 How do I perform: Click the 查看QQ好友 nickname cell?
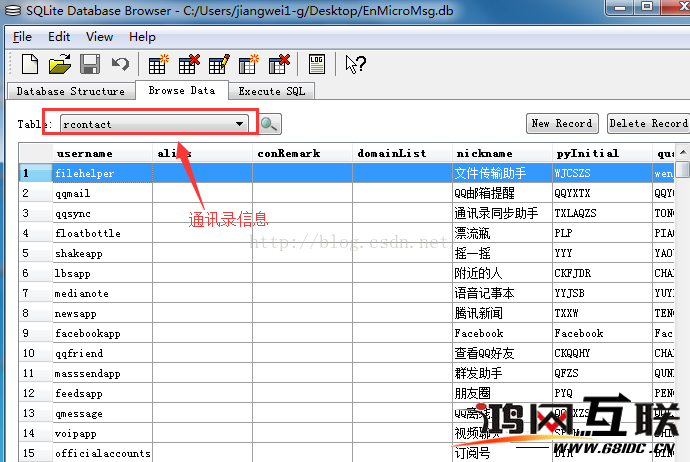pyautogui.click(x=502, y=353)
